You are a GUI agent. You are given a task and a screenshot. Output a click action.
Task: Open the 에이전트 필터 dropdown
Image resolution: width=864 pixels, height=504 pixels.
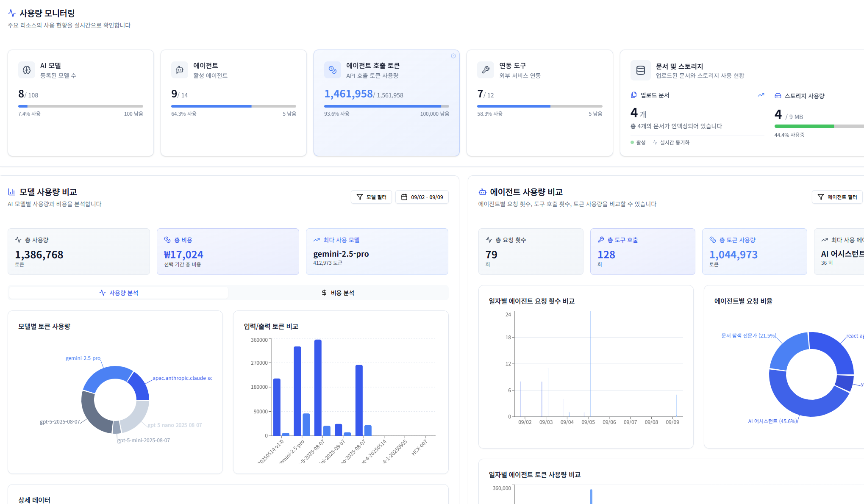coord(837,197)
